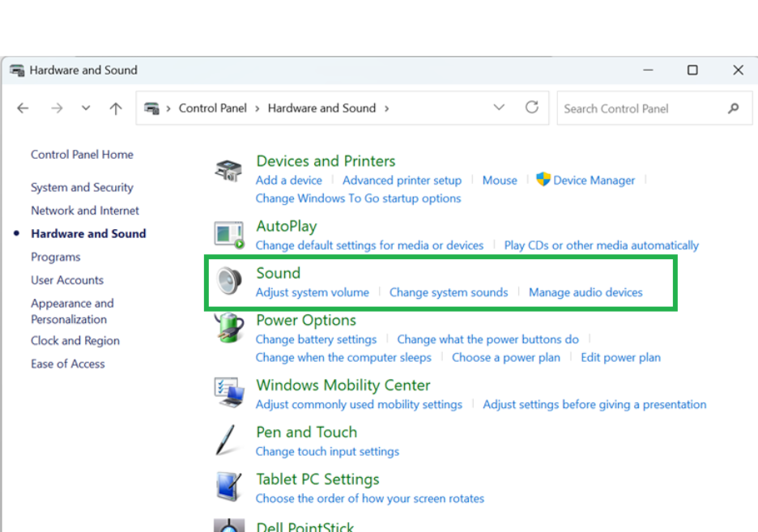Click the Sound speaker icon
Viewport: 758px width, 532px height.
click(229, 280)
